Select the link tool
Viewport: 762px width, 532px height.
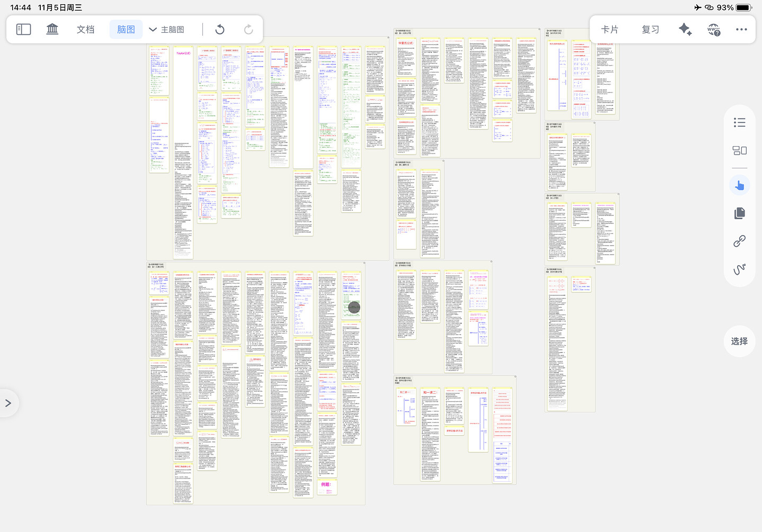pyautogui.click(x=740, y=241)
